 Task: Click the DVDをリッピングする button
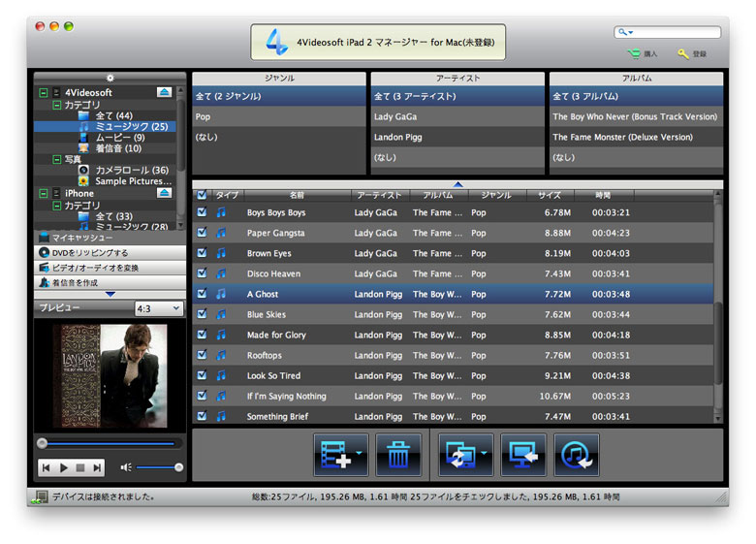[109, 252]
